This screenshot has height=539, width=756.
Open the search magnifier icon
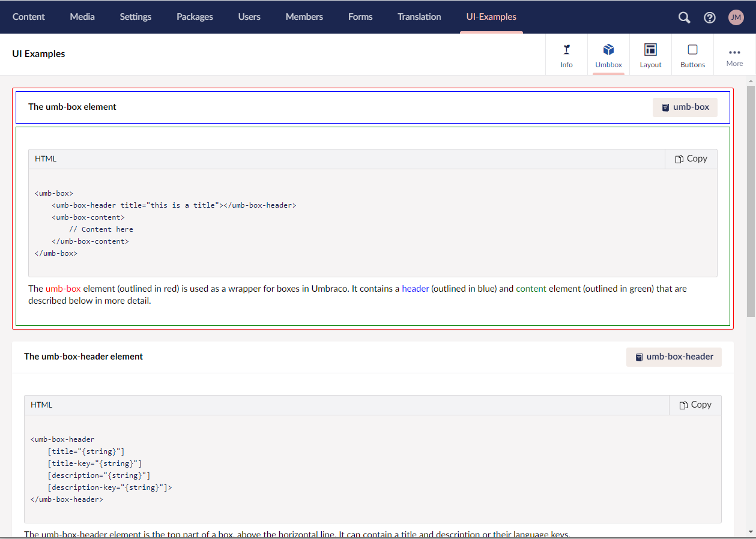(x=684, y=17)
